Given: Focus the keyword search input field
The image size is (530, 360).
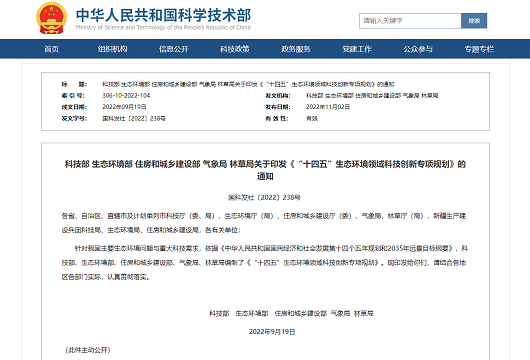Looking at the screenshot, I should 410,21.
